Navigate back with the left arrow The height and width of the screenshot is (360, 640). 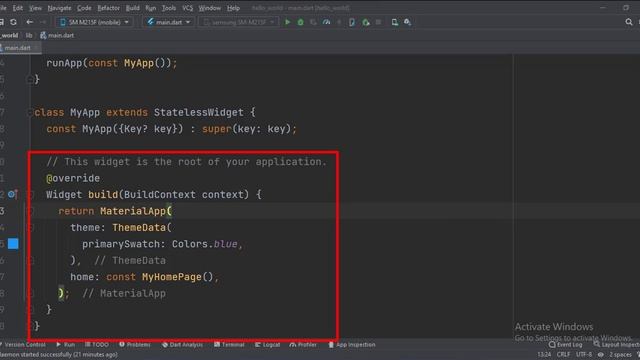click(29, 22)
